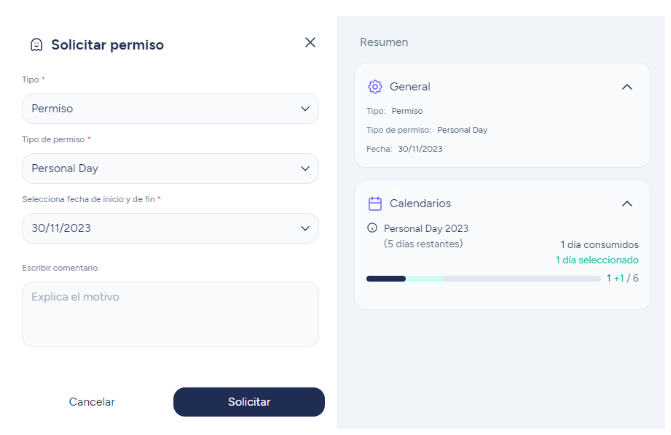
Task: Click the ghost icon beside Solicitar permiso
Action: [36, 44]
